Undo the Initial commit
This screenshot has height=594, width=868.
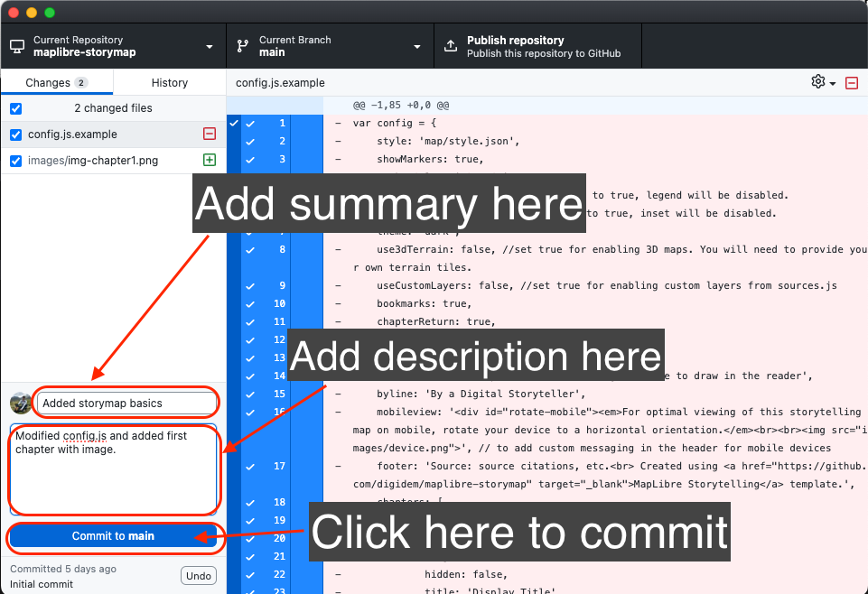[x=198, y=575]
